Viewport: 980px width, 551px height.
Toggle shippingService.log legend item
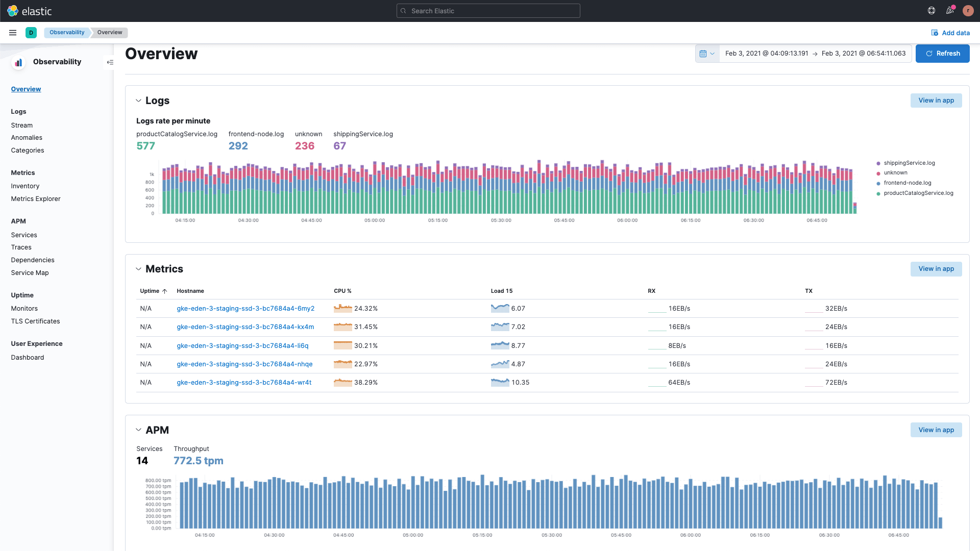click(909, 163)
